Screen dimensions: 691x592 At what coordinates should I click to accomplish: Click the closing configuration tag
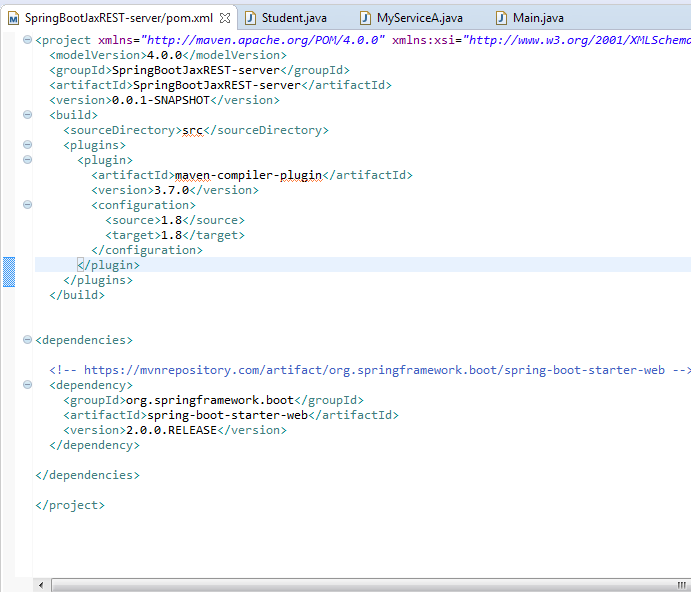[147, 250]
